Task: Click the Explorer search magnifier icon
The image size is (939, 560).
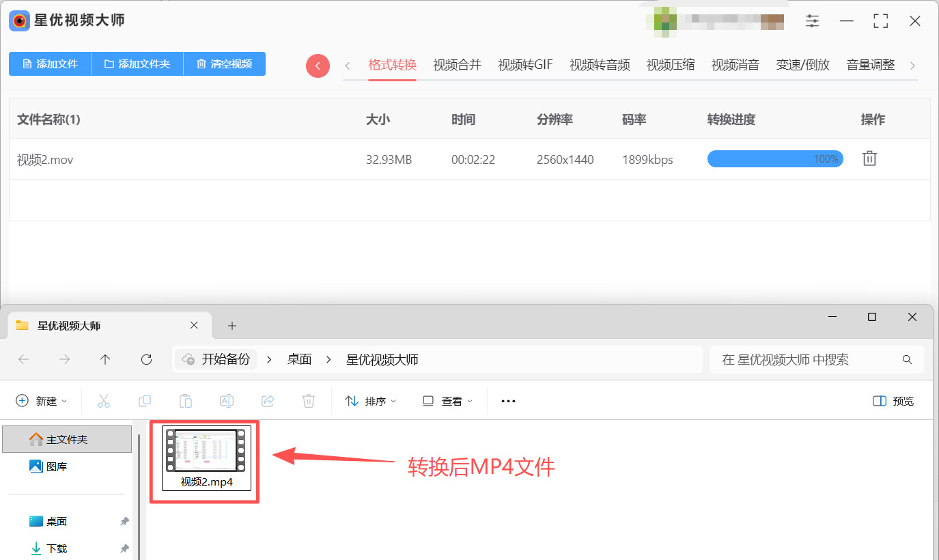Action: [907, 359]
